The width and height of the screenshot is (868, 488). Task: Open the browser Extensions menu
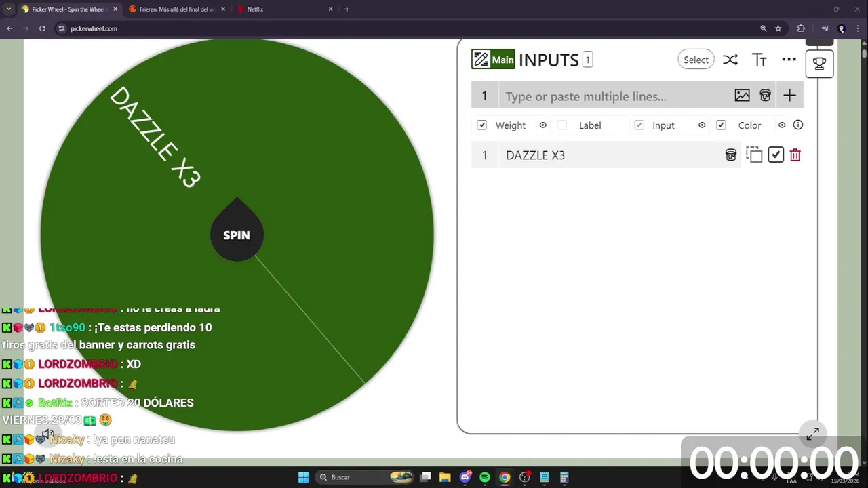point(801,28)
